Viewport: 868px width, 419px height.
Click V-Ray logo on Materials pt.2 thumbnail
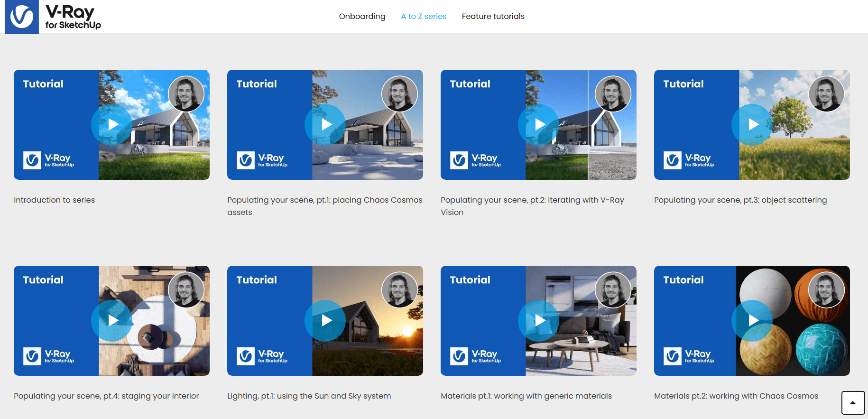pos(689,356)
